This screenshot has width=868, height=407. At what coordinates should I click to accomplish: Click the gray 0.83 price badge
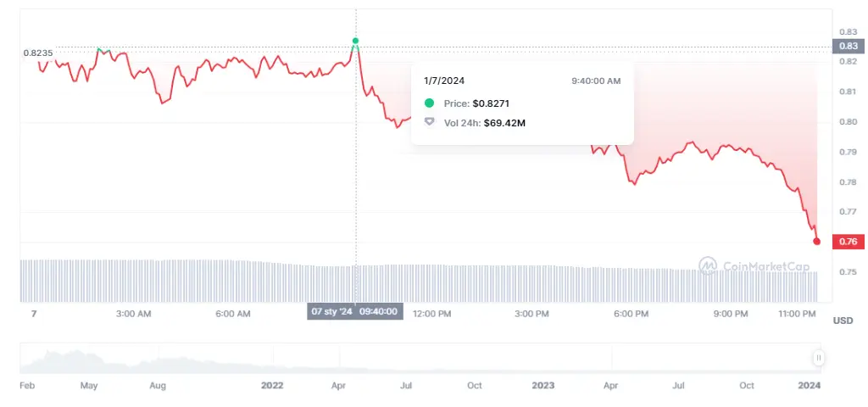click(847, 46)
